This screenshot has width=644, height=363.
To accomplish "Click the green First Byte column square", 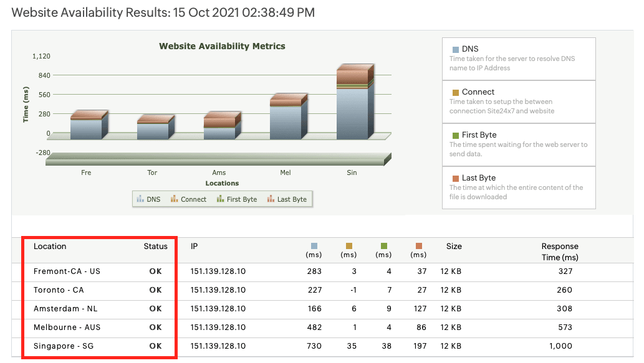I will click(383, 246).
